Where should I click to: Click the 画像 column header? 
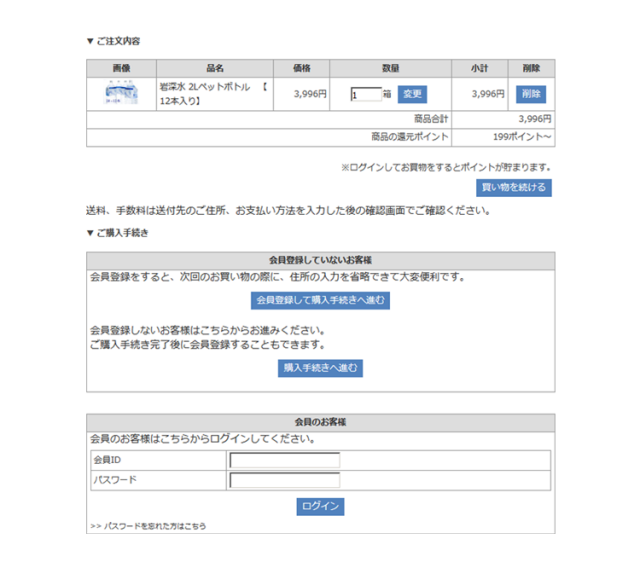coord(121,68)
